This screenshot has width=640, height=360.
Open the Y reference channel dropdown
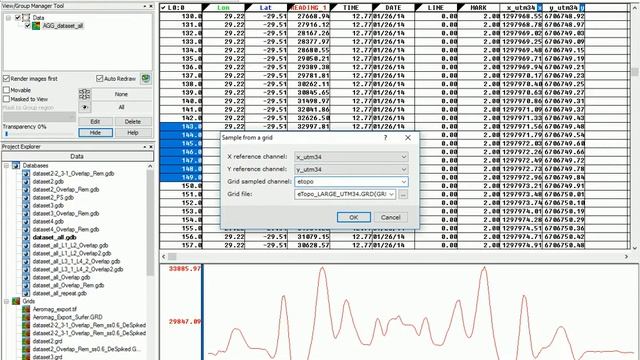[x=403, y=169]
